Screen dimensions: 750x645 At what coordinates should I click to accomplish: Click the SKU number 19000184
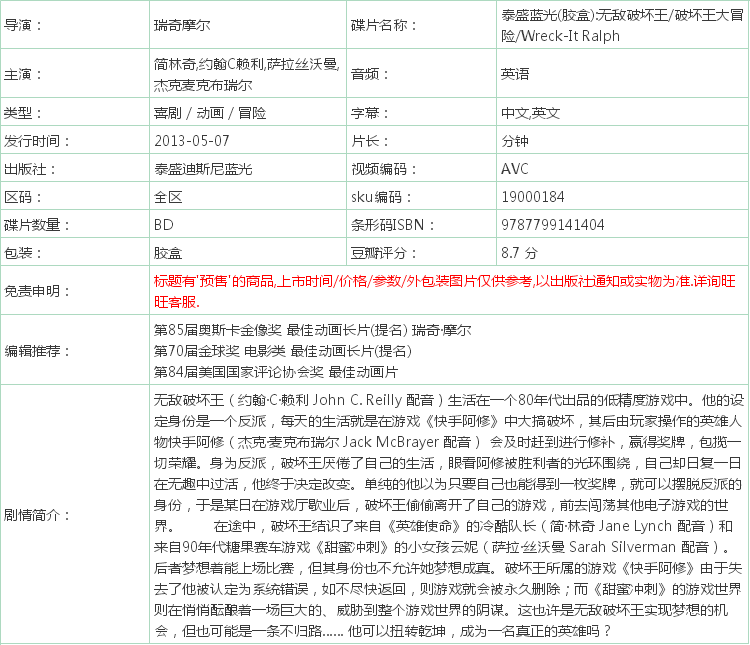(x=533, y=197)
